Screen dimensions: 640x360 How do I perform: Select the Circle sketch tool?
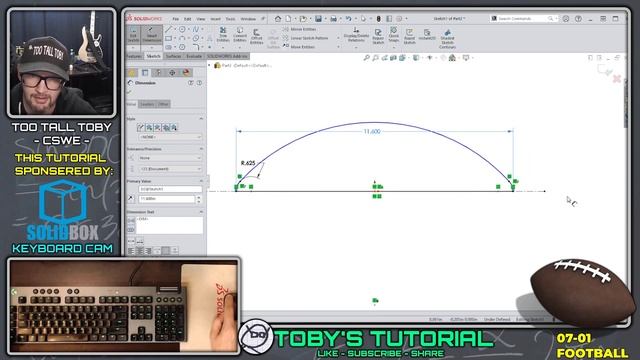(x=182, y=29)
